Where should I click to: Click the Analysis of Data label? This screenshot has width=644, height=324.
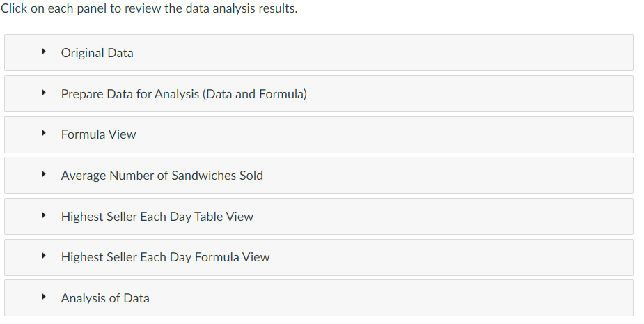point(105,298)
